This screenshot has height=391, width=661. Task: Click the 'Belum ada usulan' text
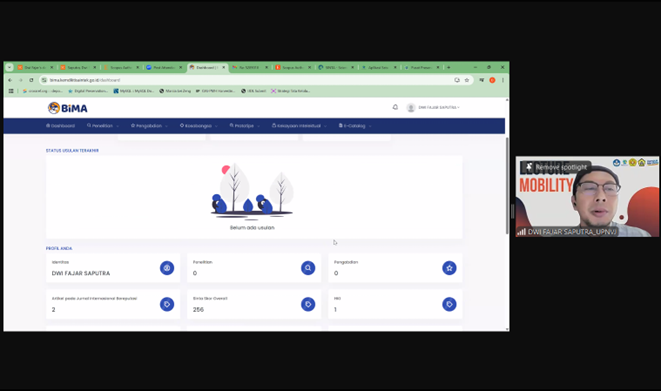pos(252,228)
